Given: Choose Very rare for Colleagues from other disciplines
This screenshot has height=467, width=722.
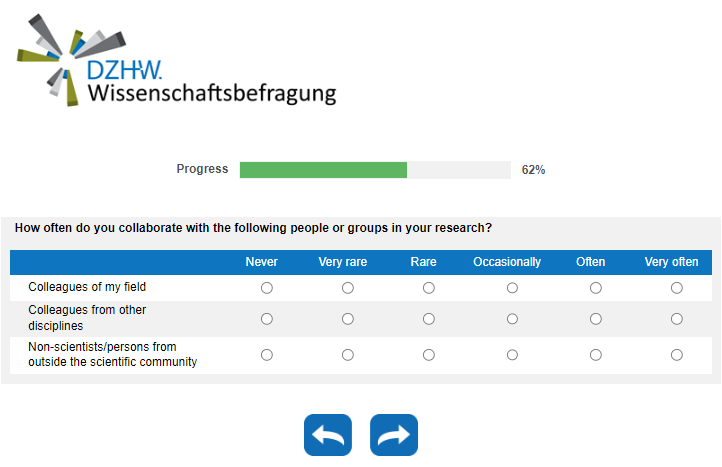Looking at the screenshot, I should click(x=348, y=319).
